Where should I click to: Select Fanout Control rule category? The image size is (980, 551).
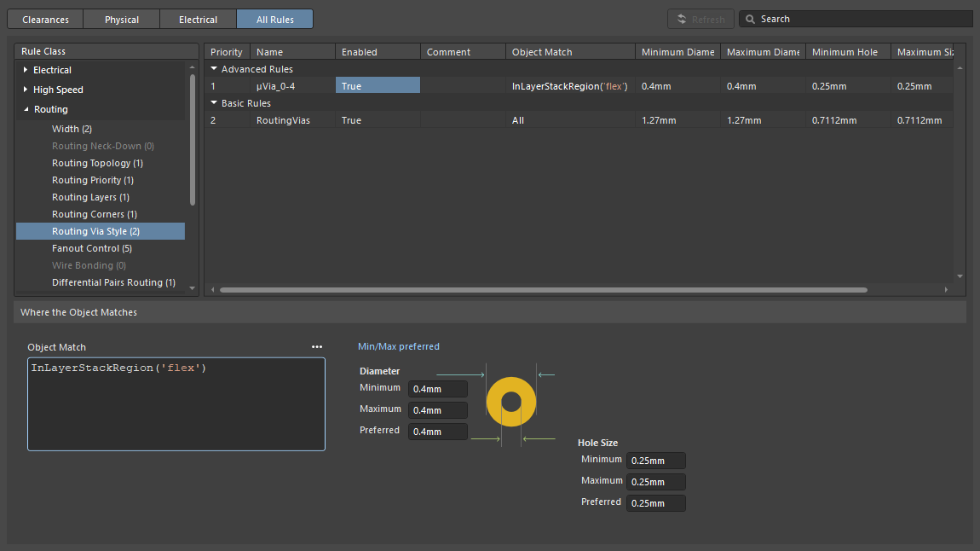(91, 248)
